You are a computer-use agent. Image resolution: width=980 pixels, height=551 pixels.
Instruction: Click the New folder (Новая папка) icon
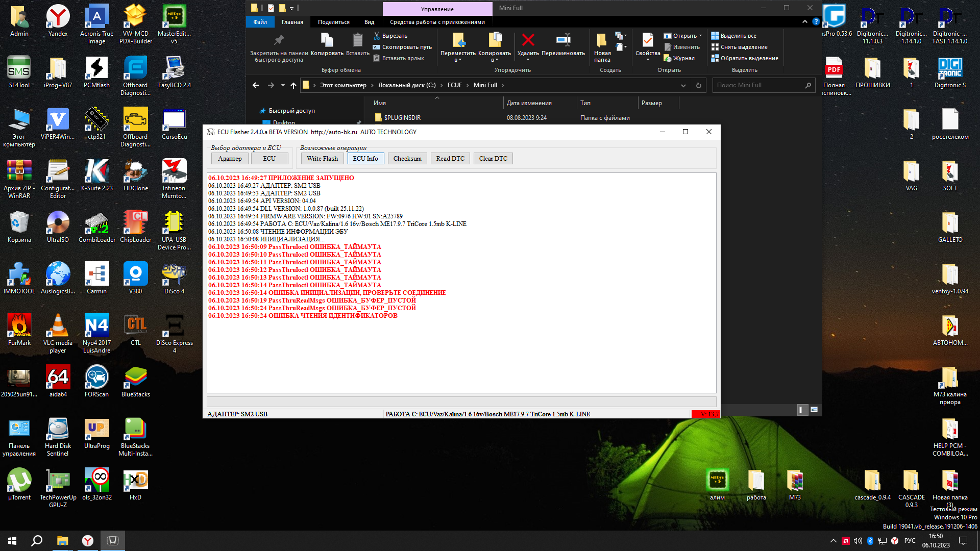pos(602,41)
